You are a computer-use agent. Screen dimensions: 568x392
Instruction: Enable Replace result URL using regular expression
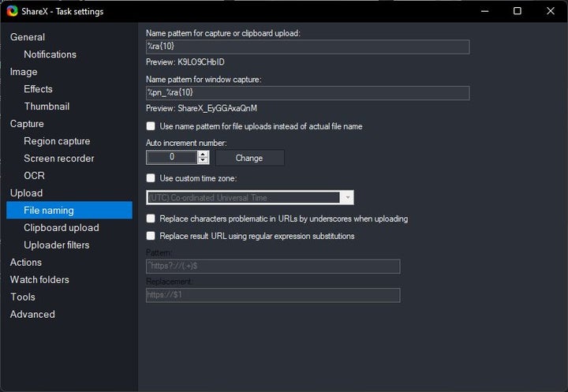151,236
